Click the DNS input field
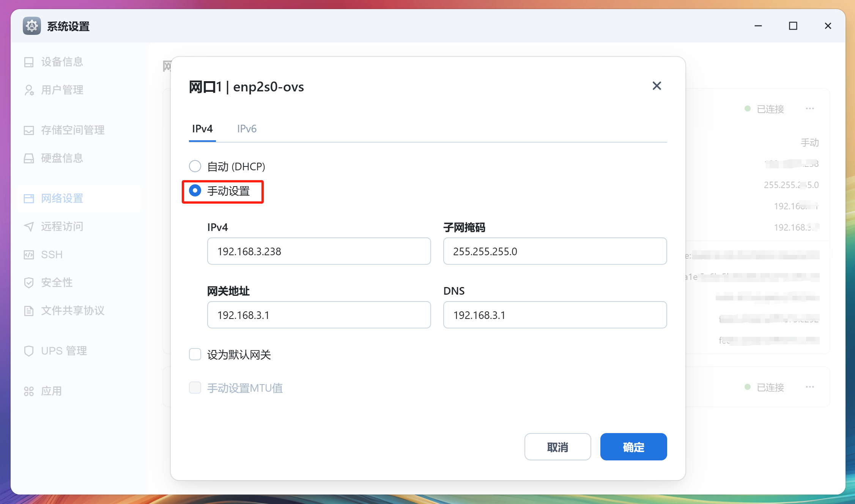The height and width of the screenshot is (504, 855). click(555, 315)
